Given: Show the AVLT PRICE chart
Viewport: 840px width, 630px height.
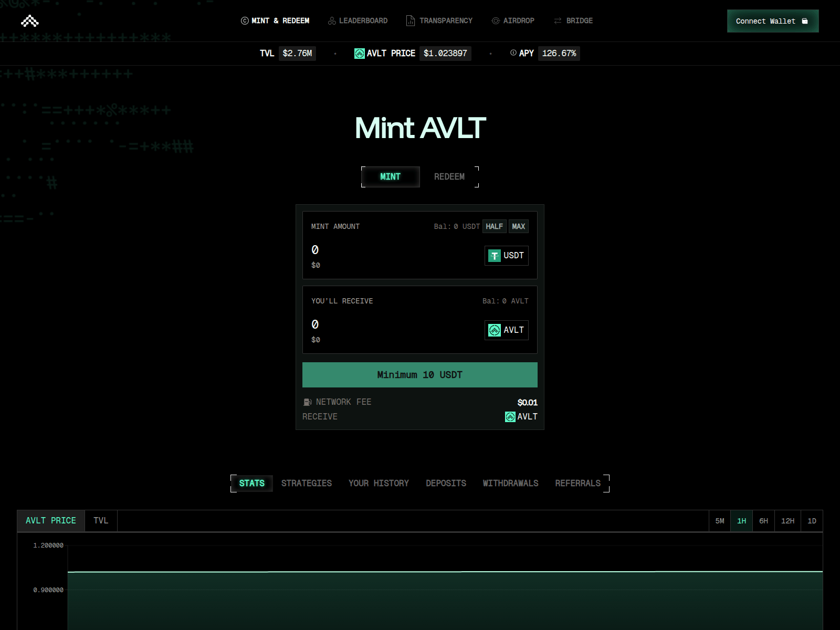Looking at the screenshot, I should click(51, 521).
